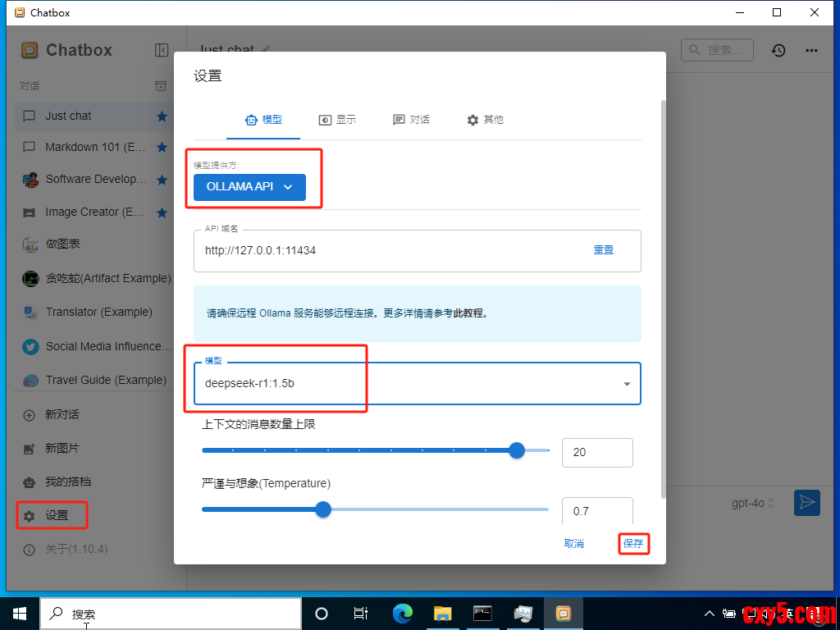
Task: Open the 贪吃蛇 Artifact Example avatar
Action: pyautogui.click(x=30, y=279)
